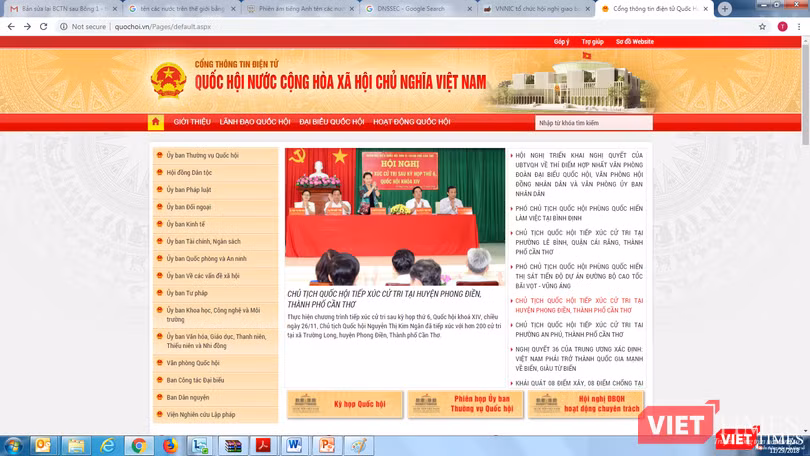Bookmark this page with the star icon

[x=762, y=27]
